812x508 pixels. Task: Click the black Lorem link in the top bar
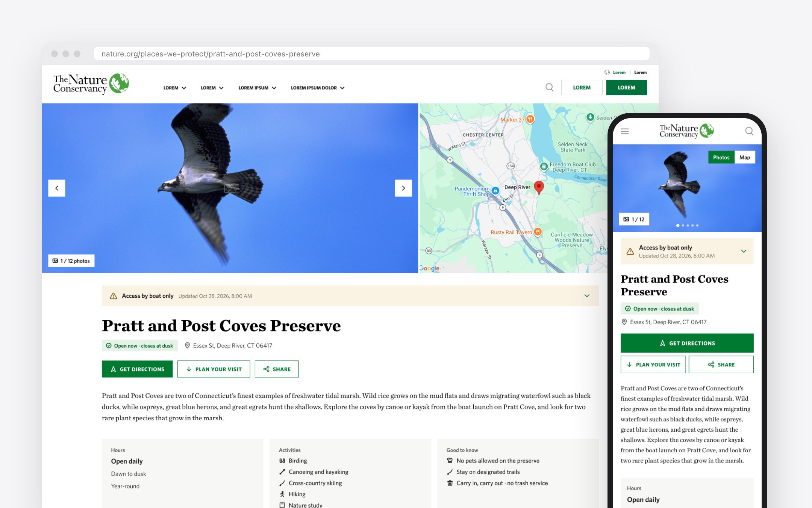pyautogui.click(x=641, y=72)
